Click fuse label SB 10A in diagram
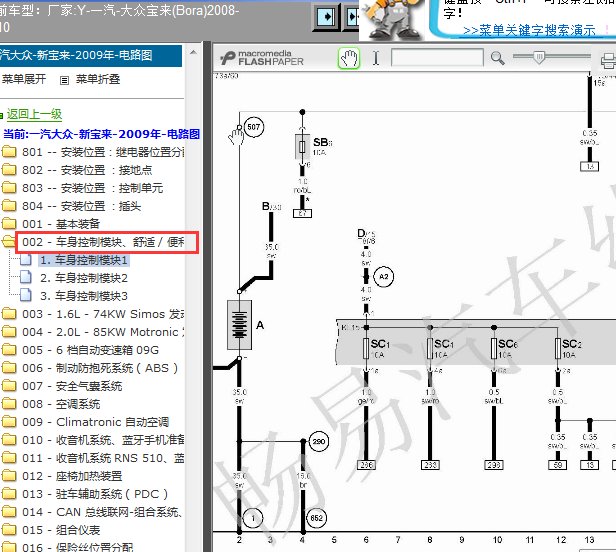The width and height of the screenshot is (616, 552). [323, 146]
